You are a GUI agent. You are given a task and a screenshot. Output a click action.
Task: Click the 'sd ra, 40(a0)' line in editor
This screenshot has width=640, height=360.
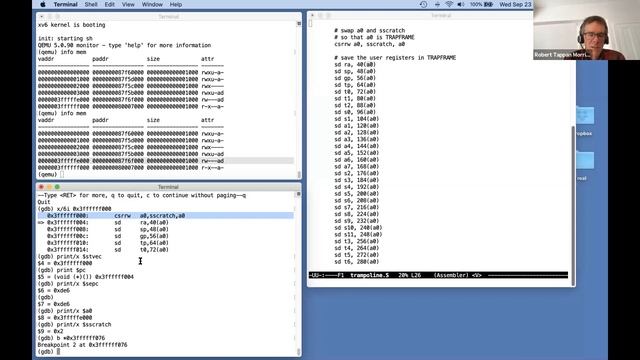pos(355,64)
